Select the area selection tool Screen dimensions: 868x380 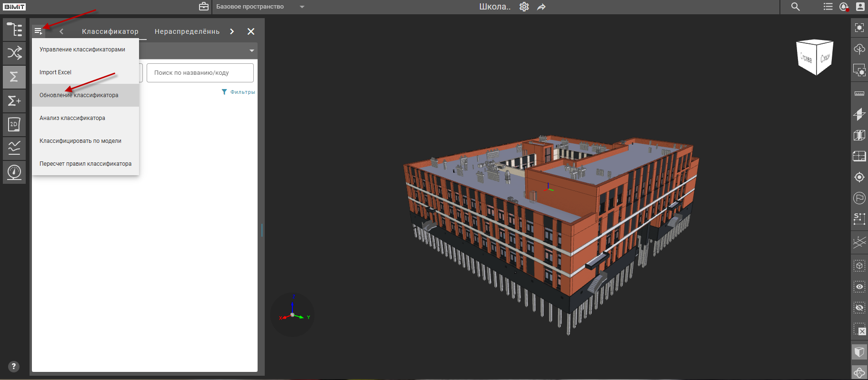click(x=859, y=70)
